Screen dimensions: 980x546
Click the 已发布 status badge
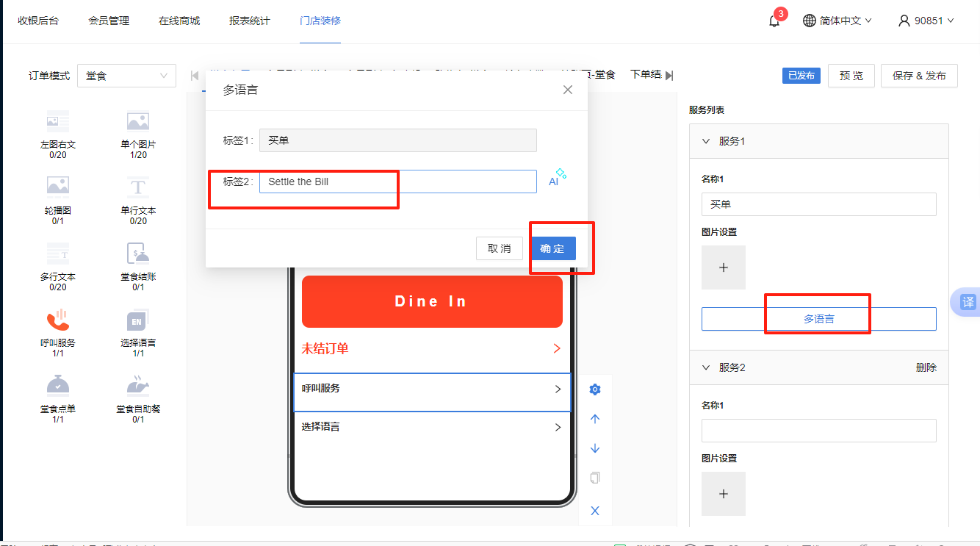click(801, 76)
